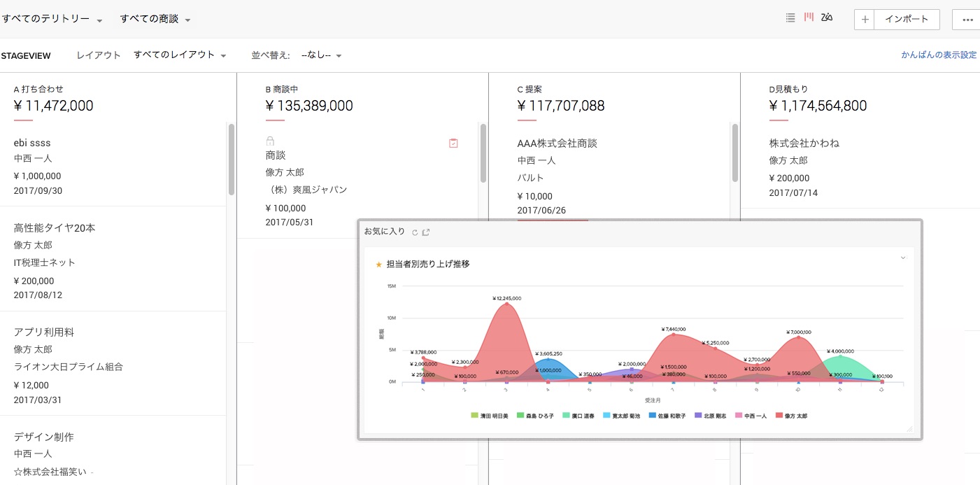Click the plus icon to add deal
Screen dimensions: 980x485
pyautogui.click(x=865, y=20)
